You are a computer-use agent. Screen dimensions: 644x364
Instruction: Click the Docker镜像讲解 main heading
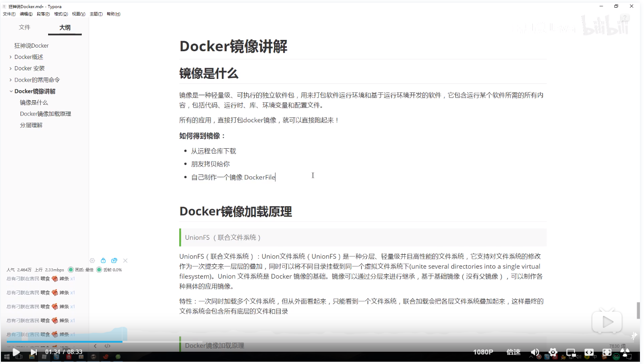pyautogui.click(x=233, y=46)
